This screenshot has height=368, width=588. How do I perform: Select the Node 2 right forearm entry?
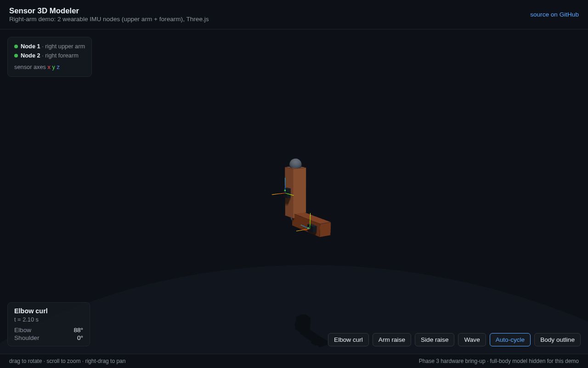pos(46,56)
